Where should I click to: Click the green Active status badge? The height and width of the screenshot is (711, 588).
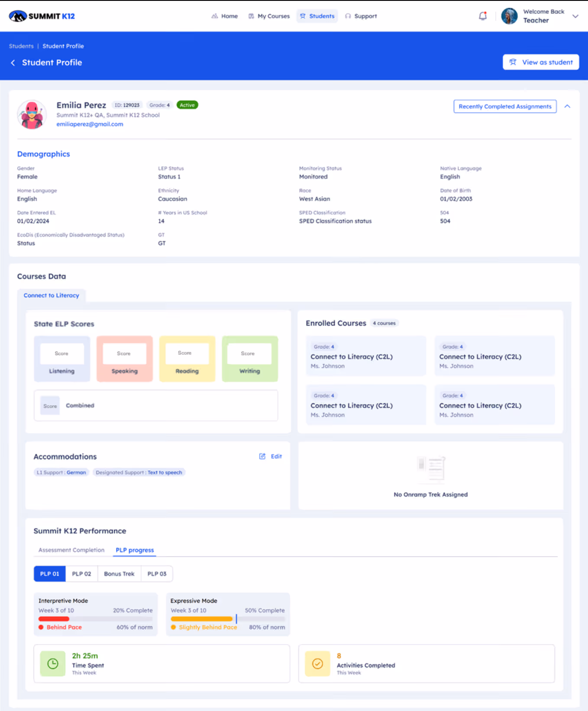click(x=187, y=105)
